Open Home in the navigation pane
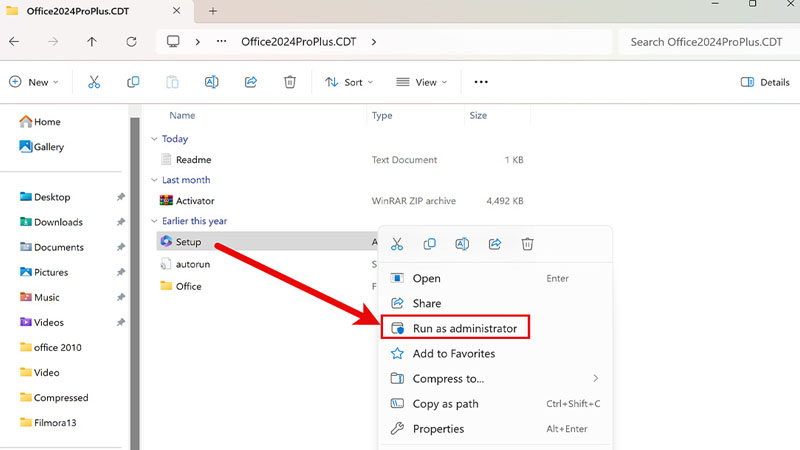This screenshot has width=800, height=450. point(40,122)
